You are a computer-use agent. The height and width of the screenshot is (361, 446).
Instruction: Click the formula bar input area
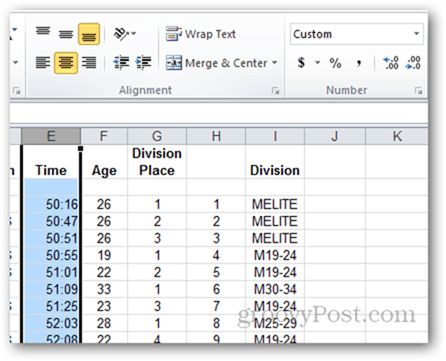219,113
